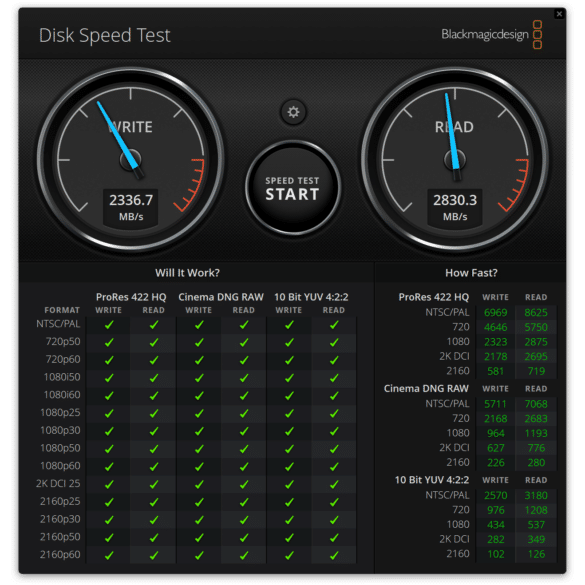
Task: Click 720p60 Cinema DNG read checkmark
Action: point(244,360)
